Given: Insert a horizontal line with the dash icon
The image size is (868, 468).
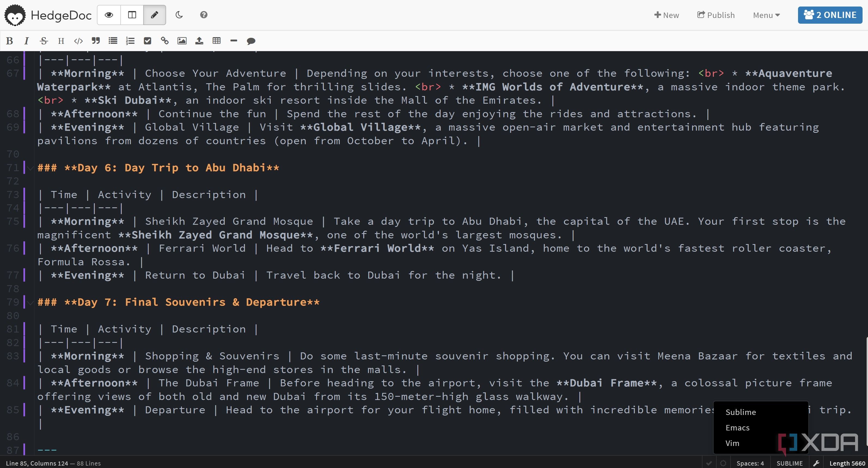Looking at the screenshot, I should click(234, 41).
